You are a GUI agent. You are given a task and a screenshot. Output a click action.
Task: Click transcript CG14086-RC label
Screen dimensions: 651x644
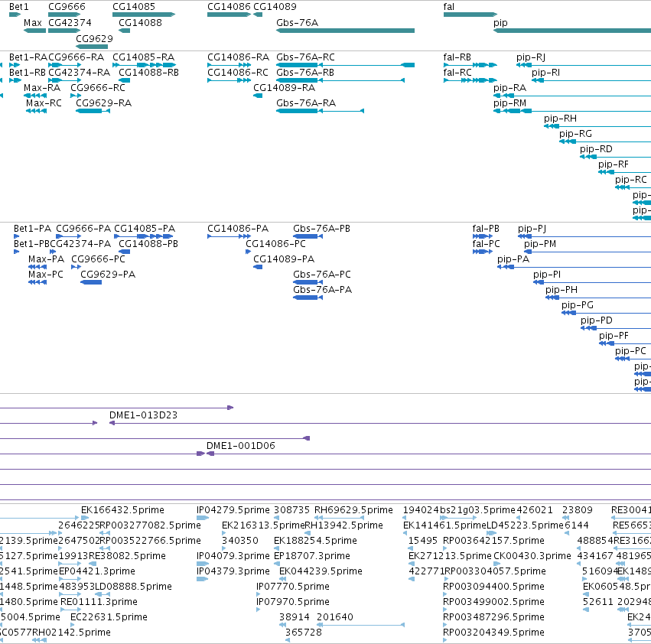point(238,73)
